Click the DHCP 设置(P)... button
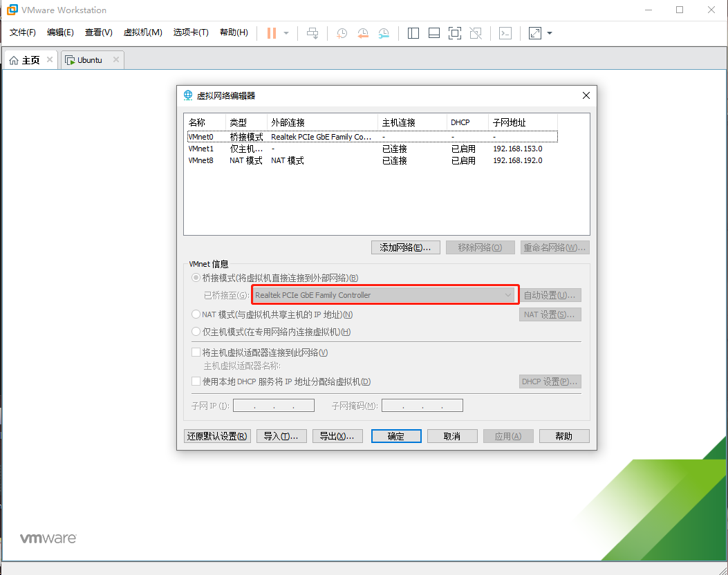The height and width of the screenshot is (575, 728). (550, 381)
